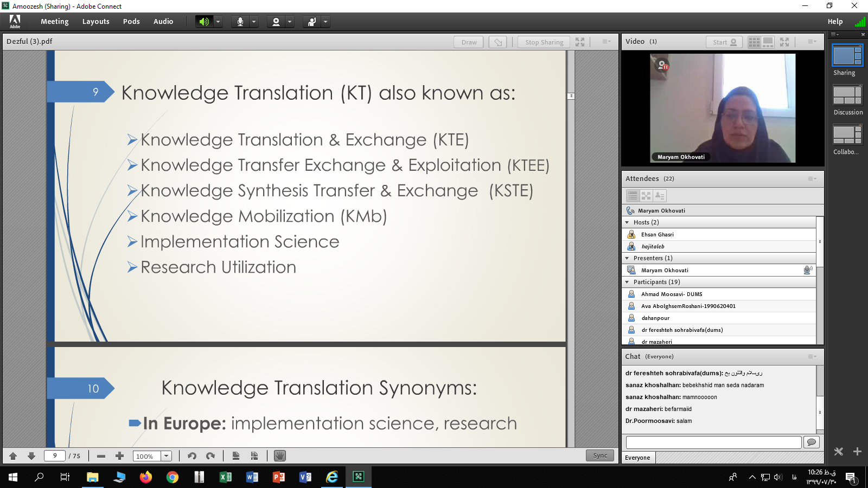Open Excel from the Windows taskbar
This screenshot has height=488, width=868.
(225, 477)
